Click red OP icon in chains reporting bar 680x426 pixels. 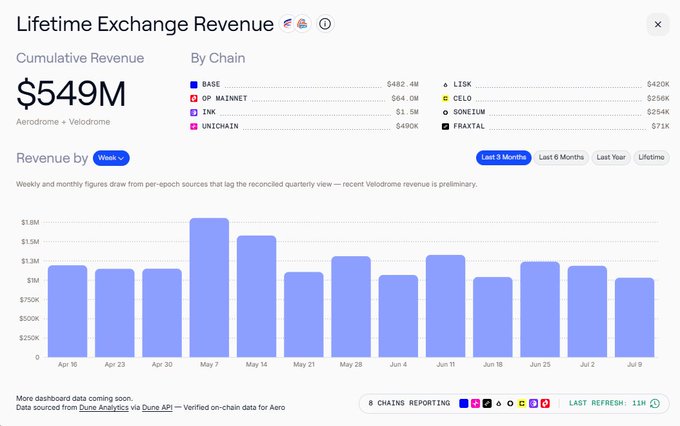(545, 403)
